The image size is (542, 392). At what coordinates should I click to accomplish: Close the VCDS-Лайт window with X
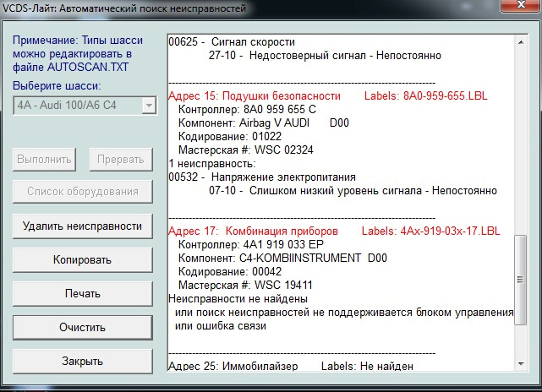pos(521,5)
